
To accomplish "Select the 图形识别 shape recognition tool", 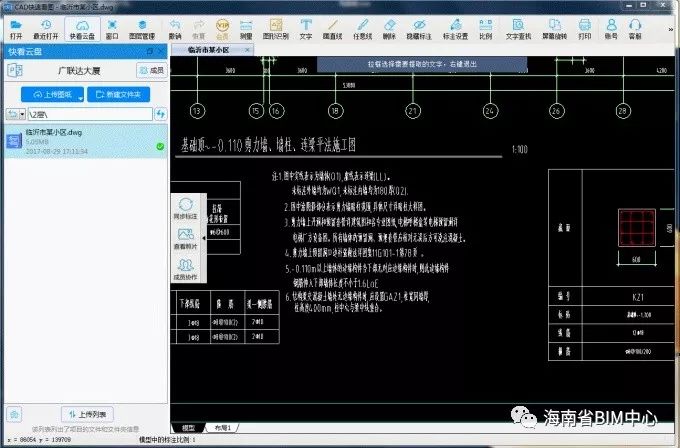I will pyautogui.click(x=276, y=29).
